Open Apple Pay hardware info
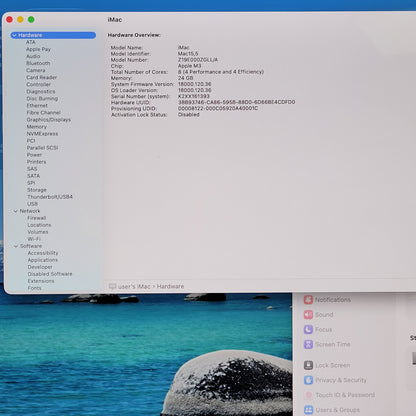This screenshot has height=416, width=416. tap(38, 49)
